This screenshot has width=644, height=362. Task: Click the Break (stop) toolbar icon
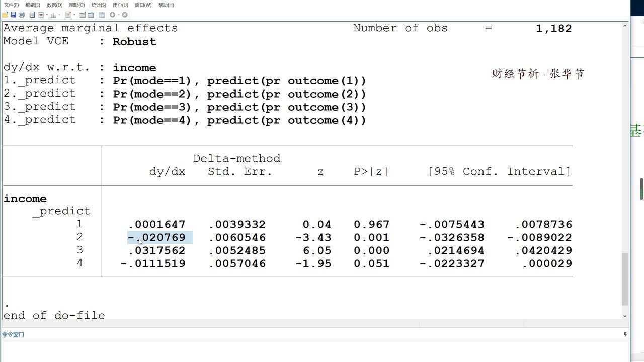tap(125, 15)
